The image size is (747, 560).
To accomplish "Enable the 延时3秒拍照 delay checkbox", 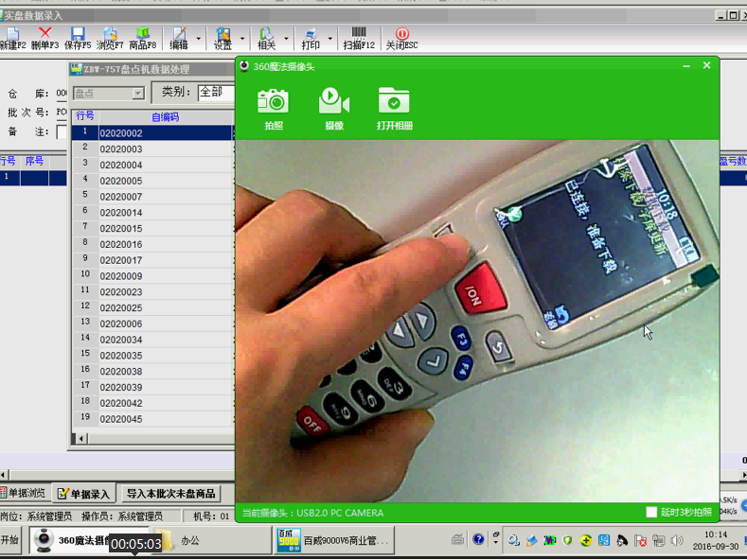I will click(x=651, y=512).
